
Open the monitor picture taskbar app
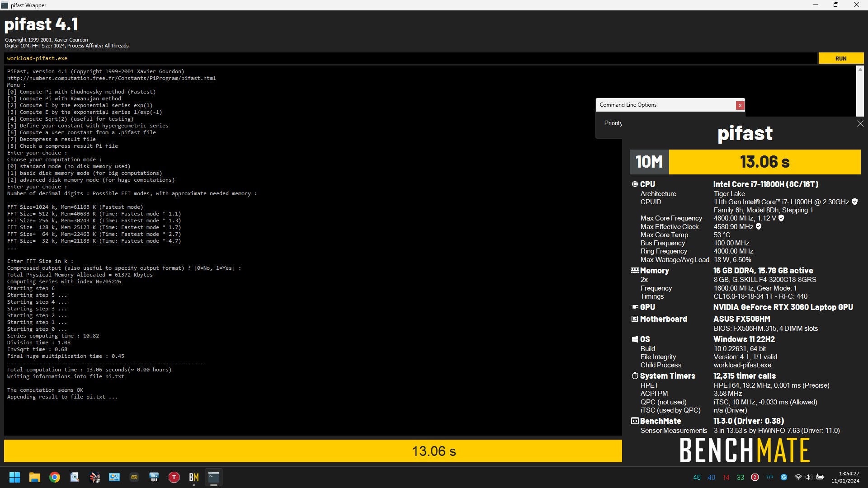114,477
